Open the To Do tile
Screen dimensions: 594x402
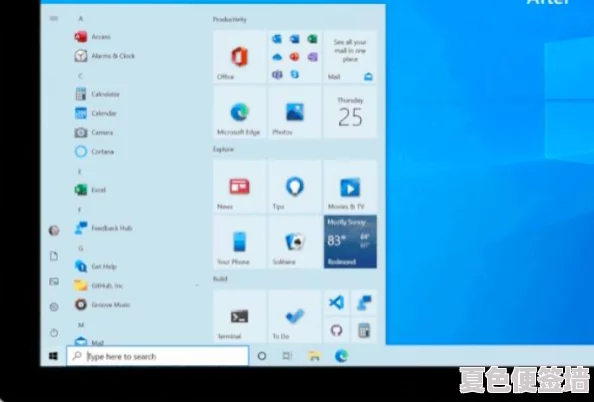coord(295,316)
